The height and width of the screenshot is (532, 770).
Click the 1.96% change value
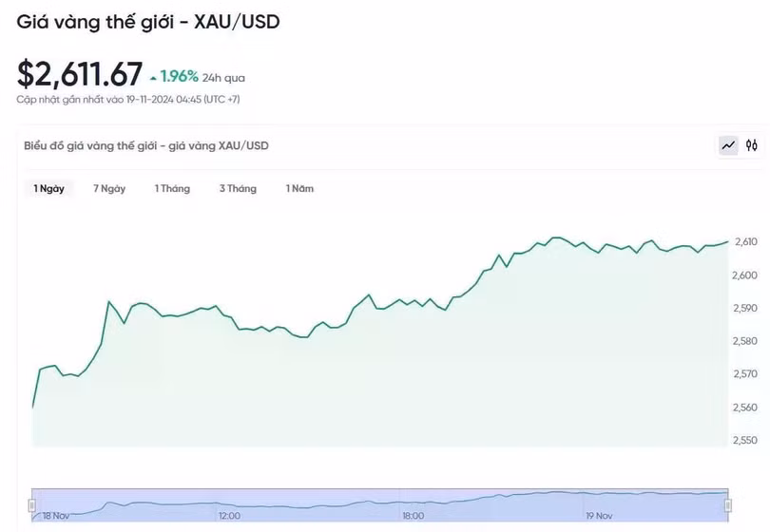[179, 76]
